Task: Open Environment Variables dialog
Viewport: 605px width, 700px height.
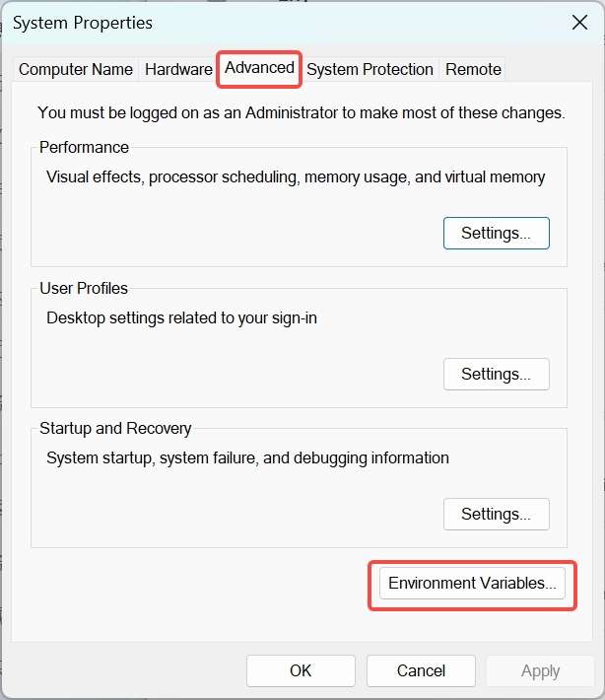Action: pos(472,583)
